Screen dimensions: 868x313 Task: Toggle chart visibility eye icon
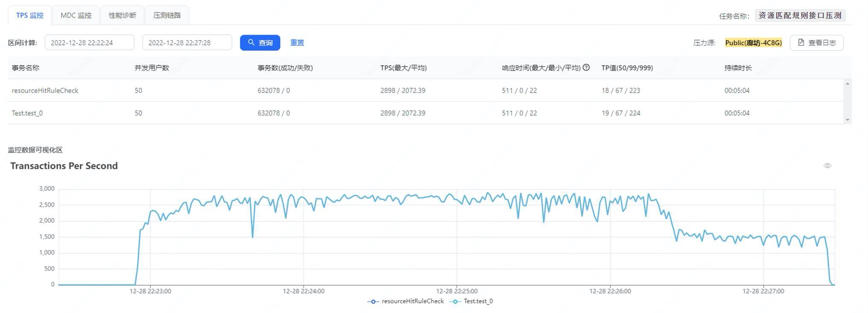coord(827,166)
